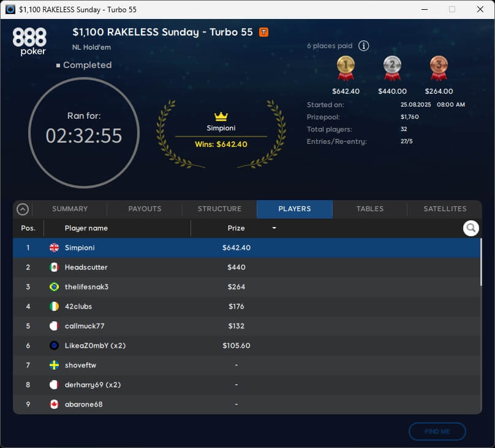Image resolution: width=495 pixels, height=448 pixels.
Task: Click the silver second-place medal icon
Action: point(392,67)
